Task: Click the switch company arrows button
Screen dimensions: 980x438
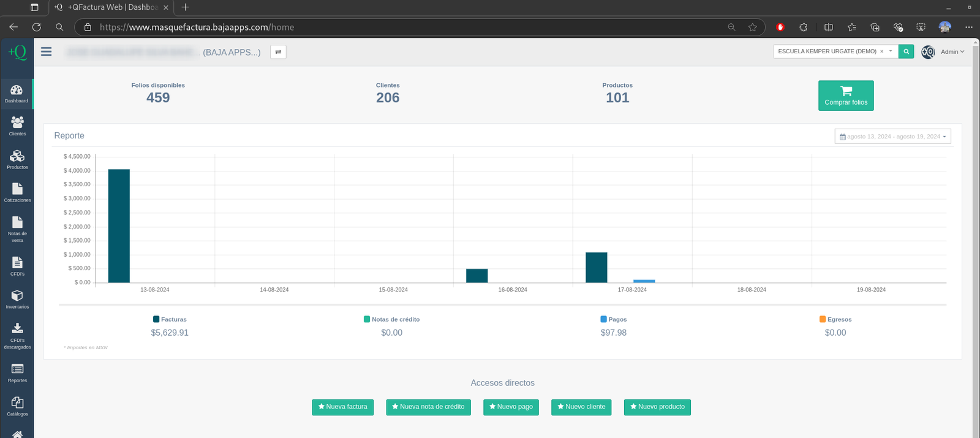Action: coord(278,52)
